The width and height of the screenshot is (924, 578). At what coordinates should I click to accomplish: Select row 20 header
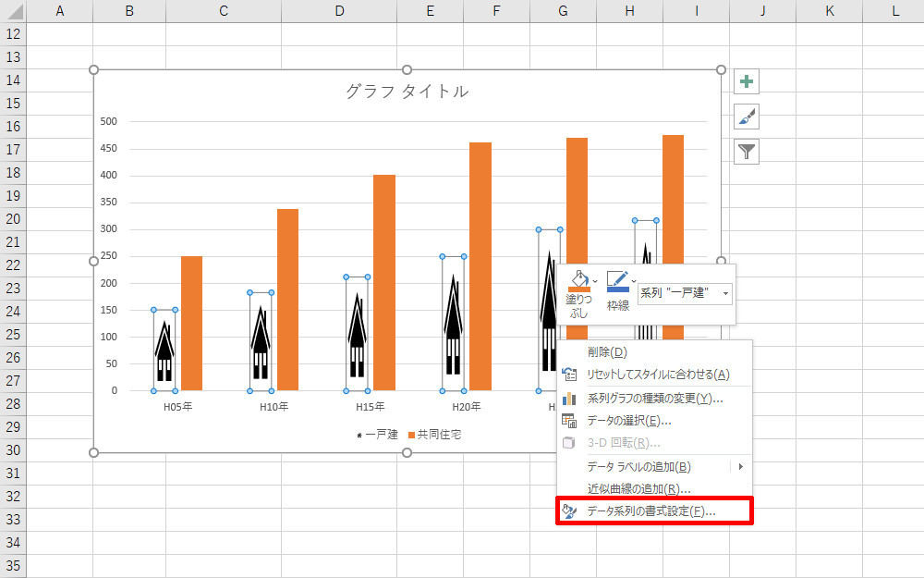click(13, 219)
